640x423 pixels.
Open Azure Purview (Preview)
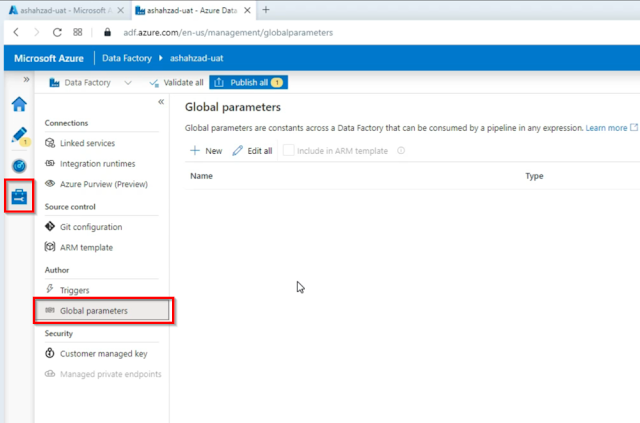pos(104,184)
